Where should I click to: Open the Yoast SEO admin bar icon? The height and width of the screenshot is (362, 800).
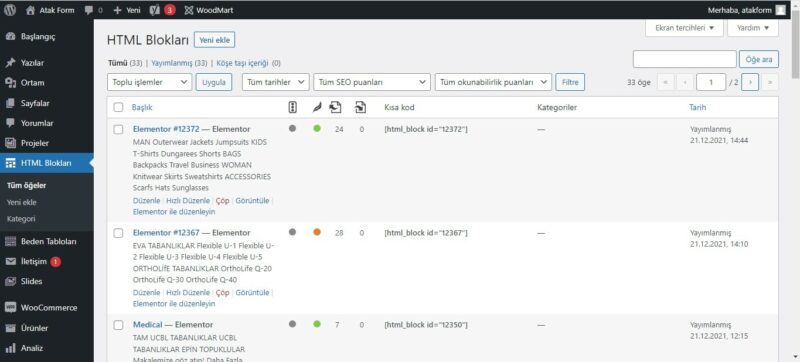pyautogui.click(x=155, y=10)
